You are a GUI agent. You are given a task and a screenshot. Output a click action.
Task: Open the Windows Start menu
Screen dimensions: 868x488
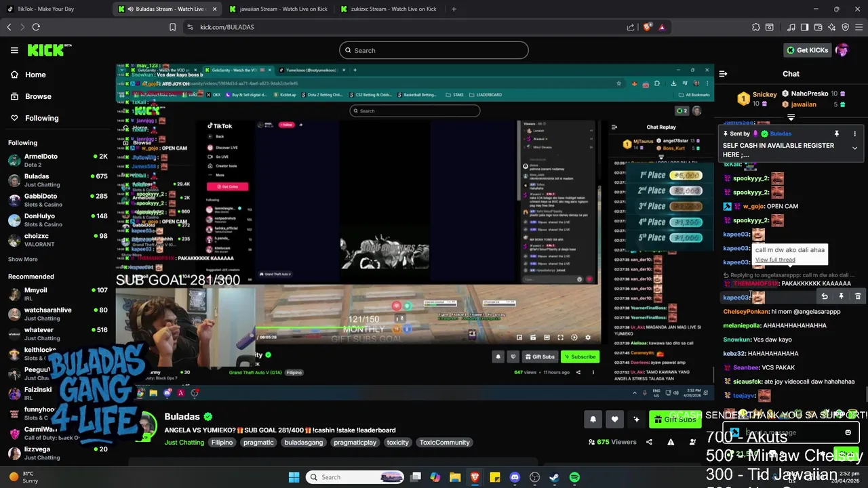[294, 477]
